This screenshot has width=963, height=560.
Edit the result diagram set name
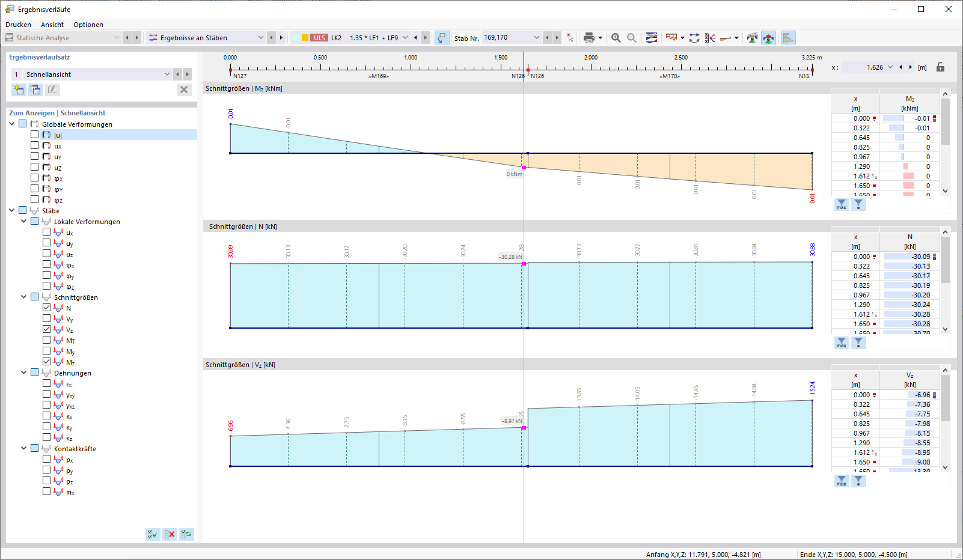52,90
